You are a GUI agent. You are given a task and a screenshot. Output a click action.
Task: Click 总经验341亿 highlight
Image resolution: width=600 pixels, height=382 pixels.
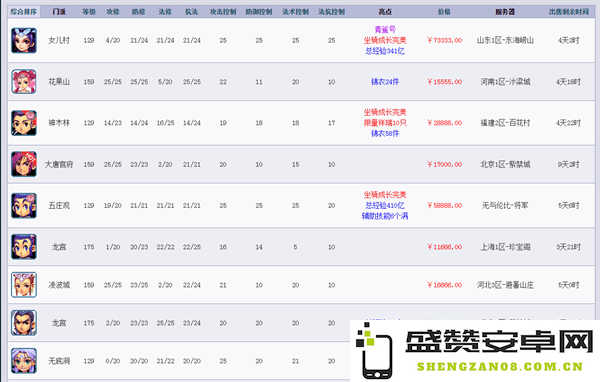tap(385, 51)
